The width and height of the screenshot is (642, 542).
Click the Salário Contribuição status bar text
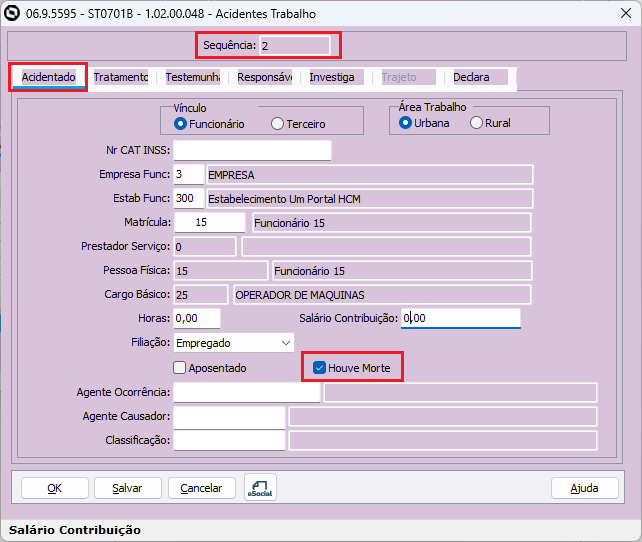75,530
